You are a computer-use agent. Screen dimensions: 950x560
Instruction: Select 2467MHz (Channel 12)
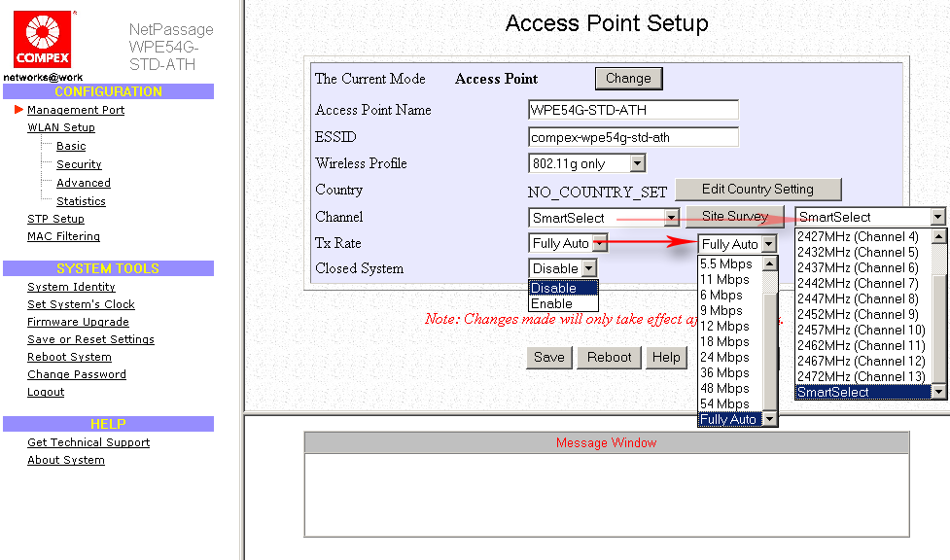[862, 362]
